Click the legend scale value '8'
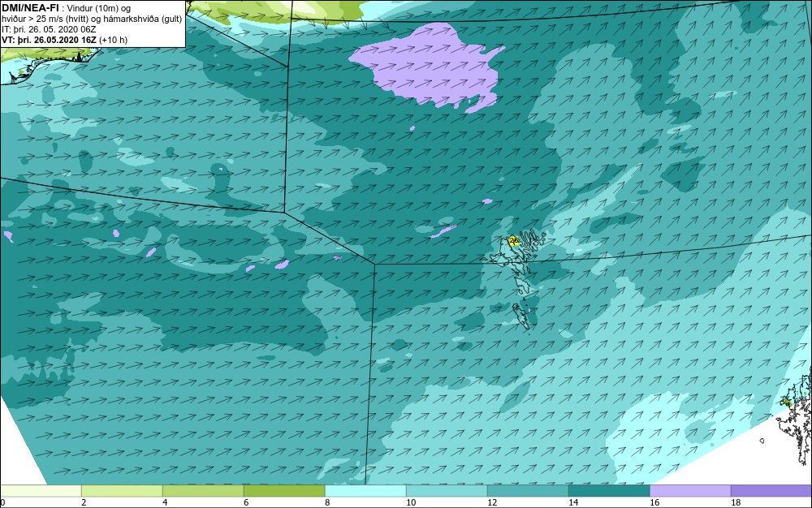The image size is (812, 508). pos(327,503)
